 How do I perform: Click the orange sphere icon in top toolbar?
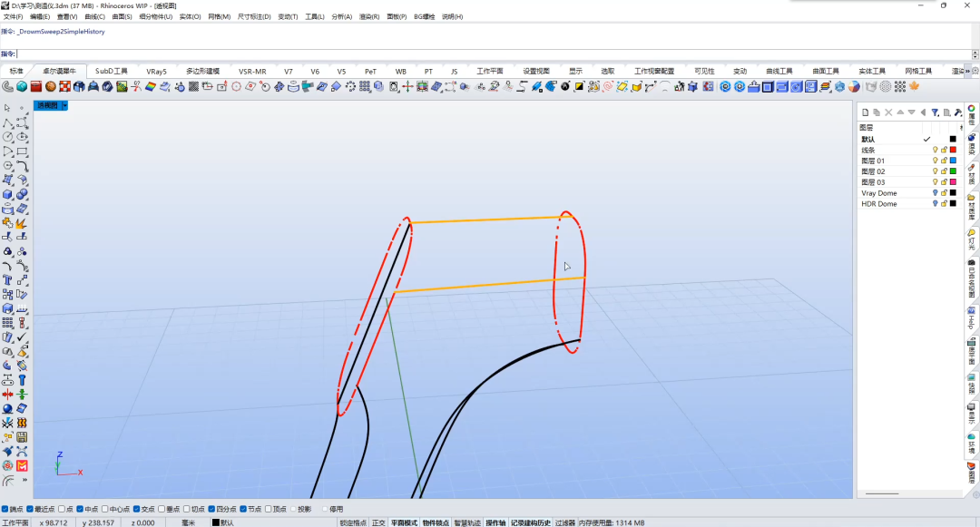click(51, 87)
